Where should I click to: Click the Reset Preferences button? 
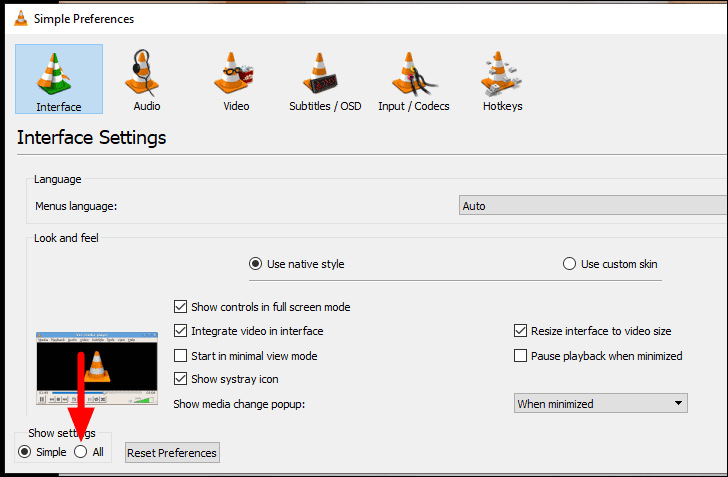coord(172,452)
